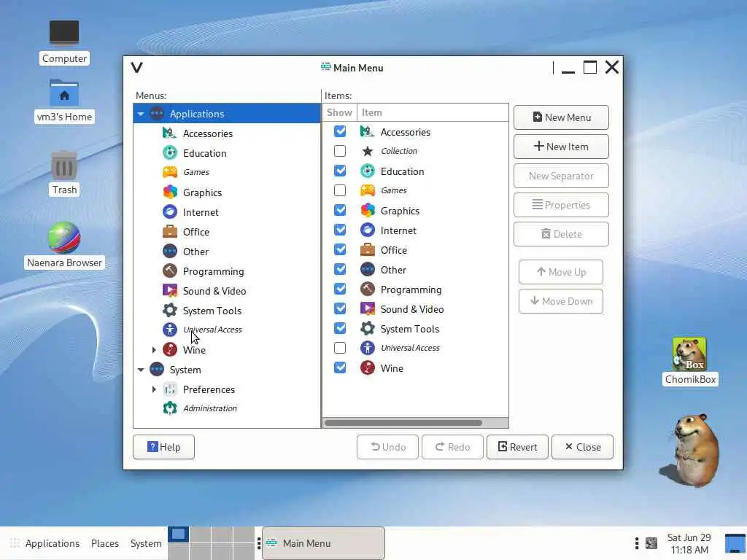Click the Education icon in Menus tree
Viewport: 747px width, 560px height.
169,153
